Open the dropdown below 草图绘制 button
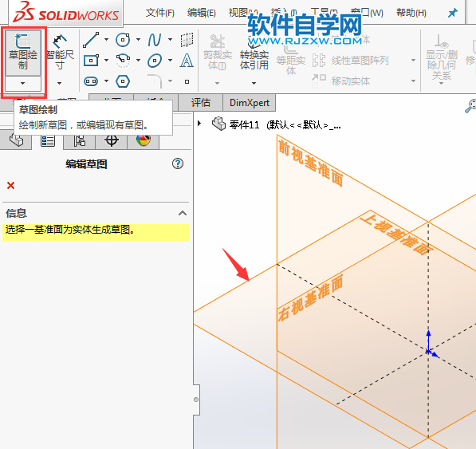The width and height of the screenshot is (476, 449). tap(23, 84)
